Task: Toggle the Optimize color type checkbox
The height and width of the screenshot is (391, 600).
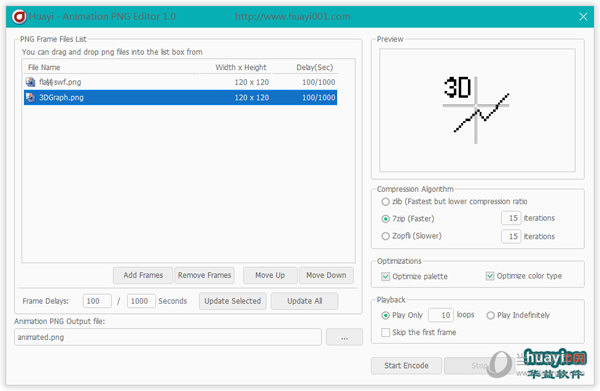Action: (x=490, y=276)
